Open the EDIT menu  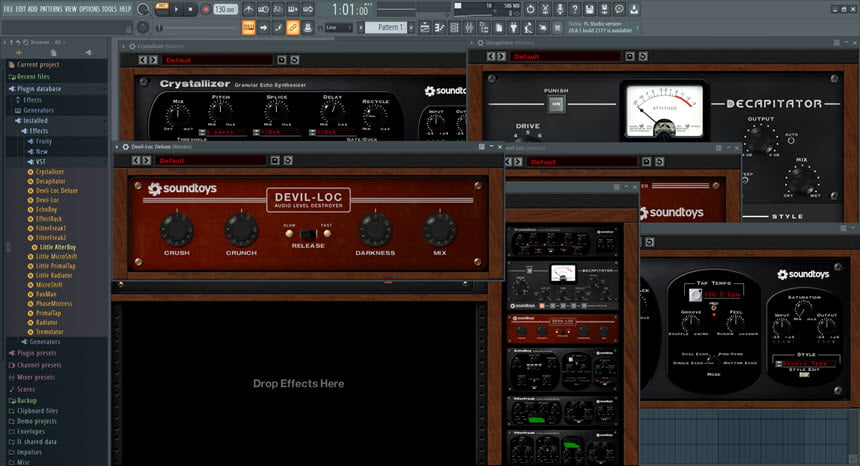21,9
